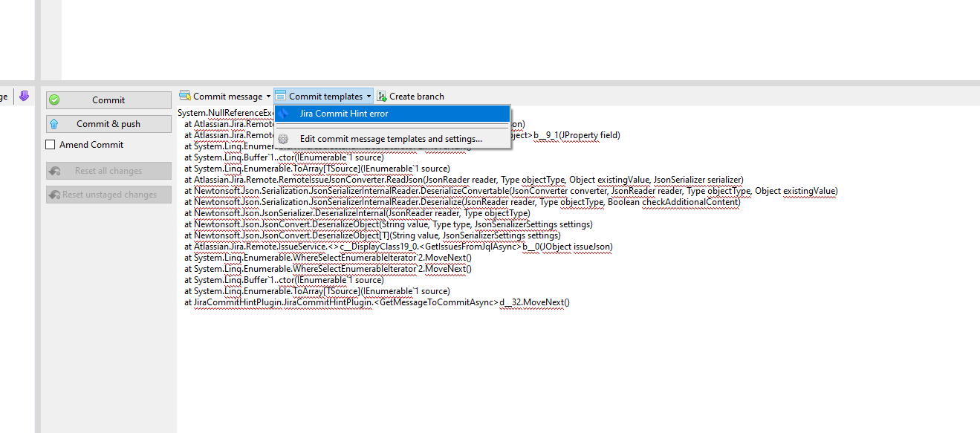980x433 pixels.
Task: Click the Newtonsoft.Json.JsonConvert.DeserializeObject trace line
Action: [389, 224]
